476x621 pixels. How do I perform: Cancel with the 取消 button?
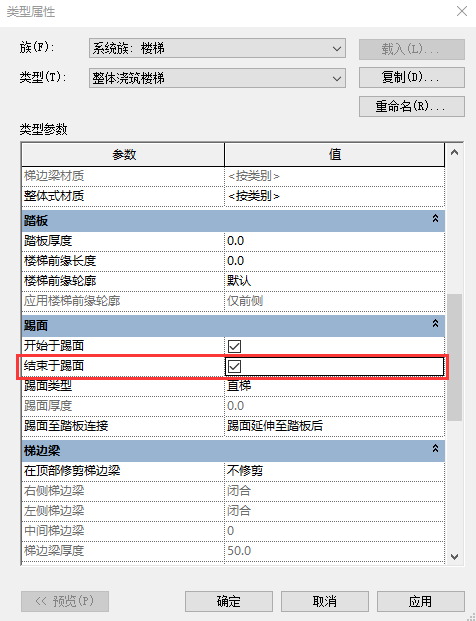[x=325, y=601]
